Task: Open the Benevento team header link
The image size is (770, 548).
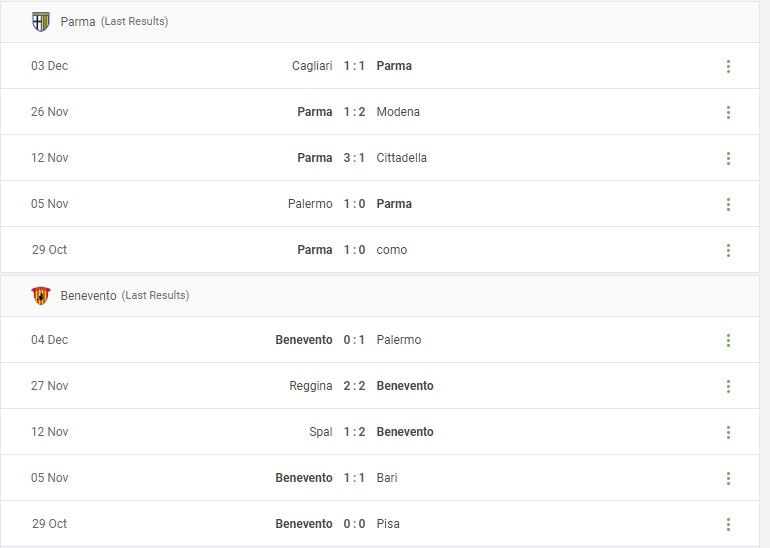Action: (x=88, y=296)
